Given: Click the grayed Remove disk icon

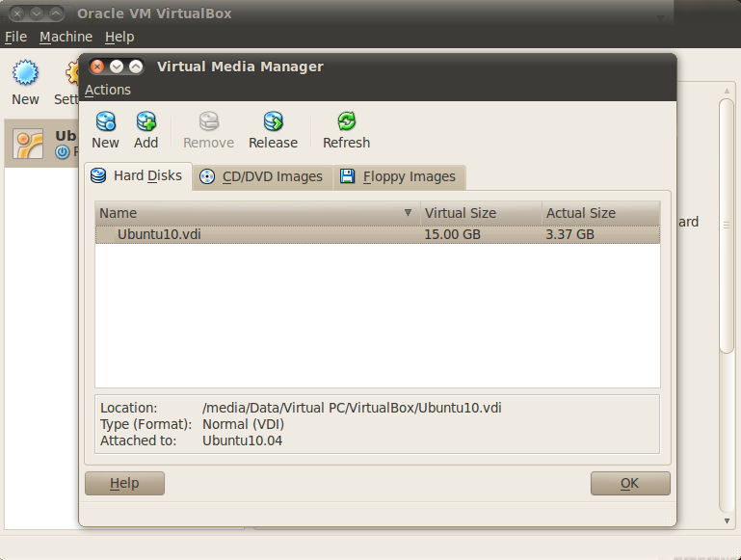Looking at the screenshot, I should (x=208, y=121).
